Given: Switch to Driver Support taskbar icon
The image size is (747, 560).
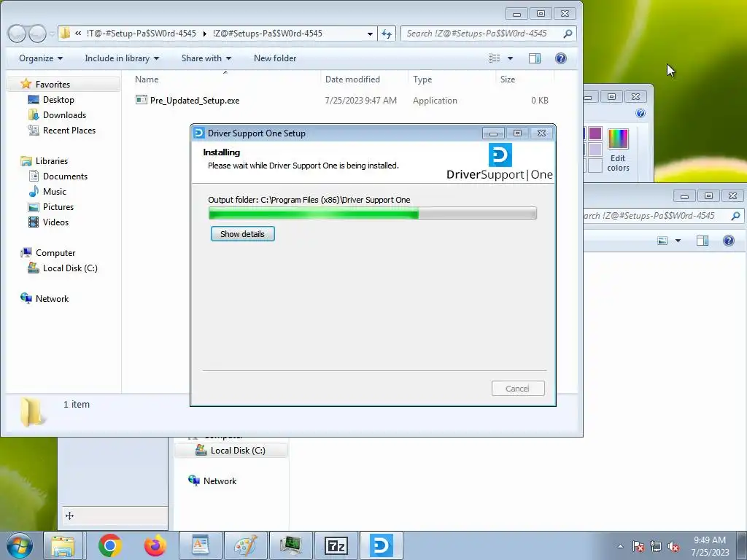Looking at the screenshot, I should click(381, 545).
